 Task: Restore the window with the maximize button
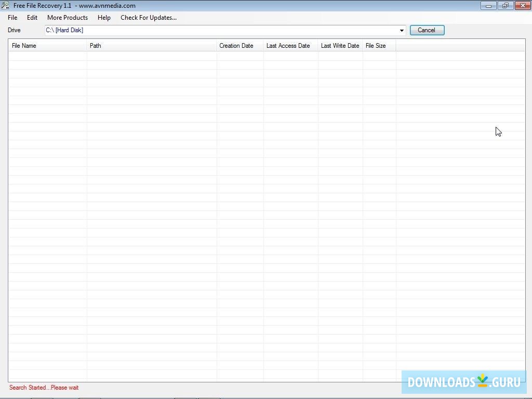click(x=505, y=5)
